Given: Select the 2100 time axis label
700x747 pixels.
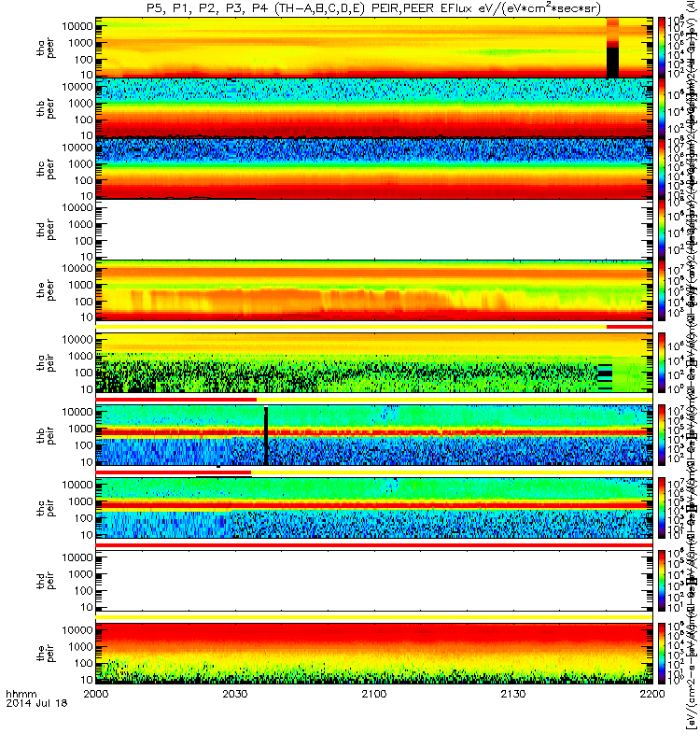Looking at the screenshot, I should [374, 694].
